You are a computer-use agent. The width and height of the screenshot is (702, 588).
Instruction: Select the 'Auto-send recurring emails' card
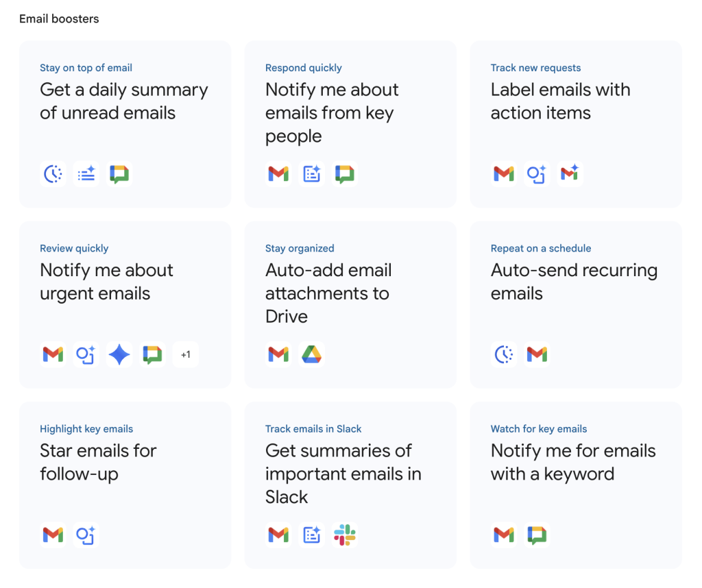pos(576,304)
